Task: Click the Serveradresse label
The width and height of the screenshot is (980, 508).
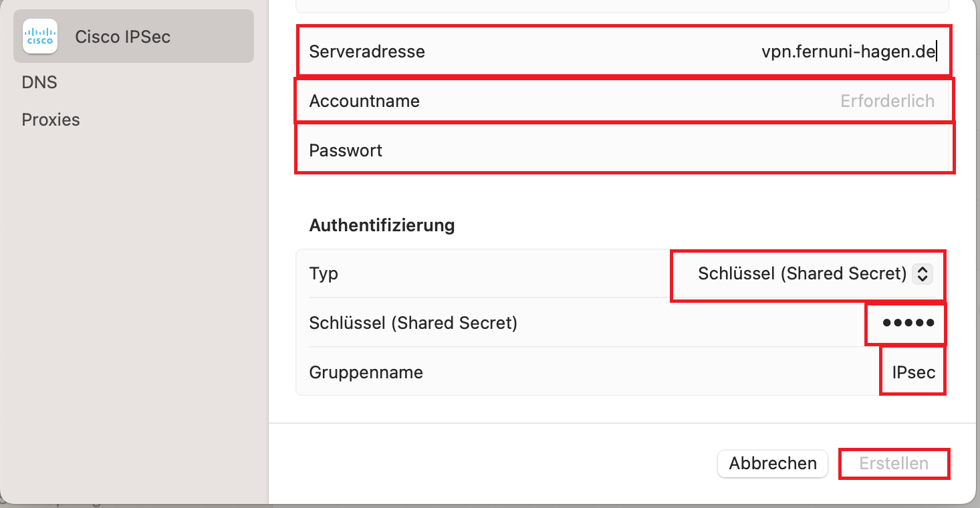Action: [x=367, y=51]
